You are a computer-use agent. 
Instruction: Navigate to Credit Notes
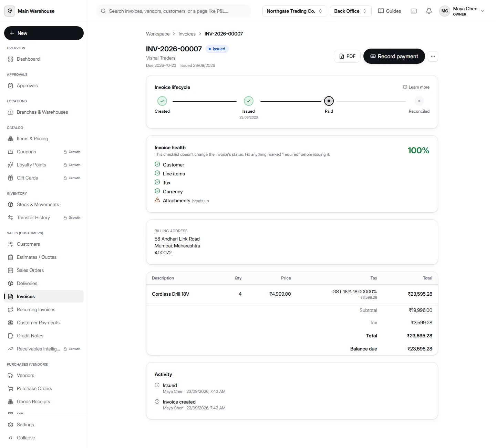tap(44, 336)
